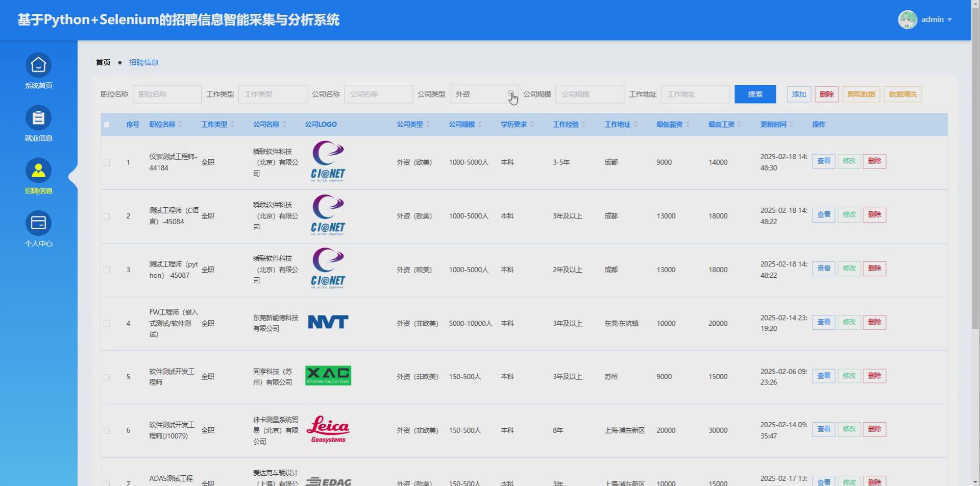This screenshot has height=486, width=980.
Task: Delete row 1 仪表测试工程师 entry
Action: click(x=874, y=161)
